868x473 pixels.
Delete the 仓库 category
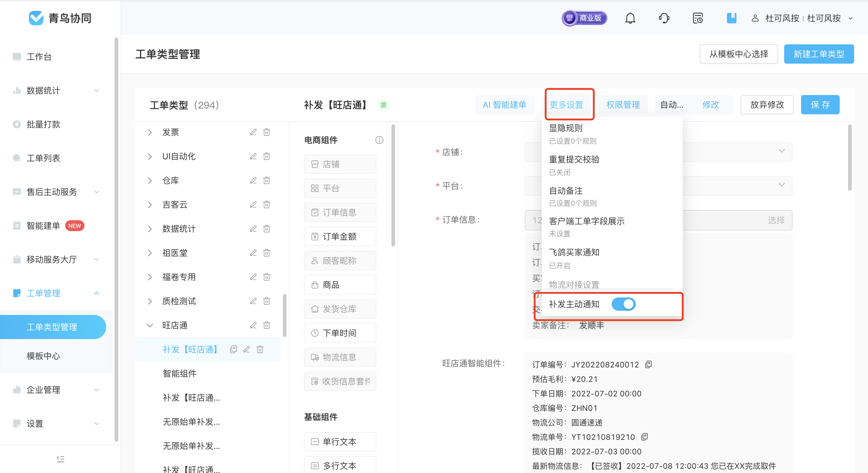point(267,181)
